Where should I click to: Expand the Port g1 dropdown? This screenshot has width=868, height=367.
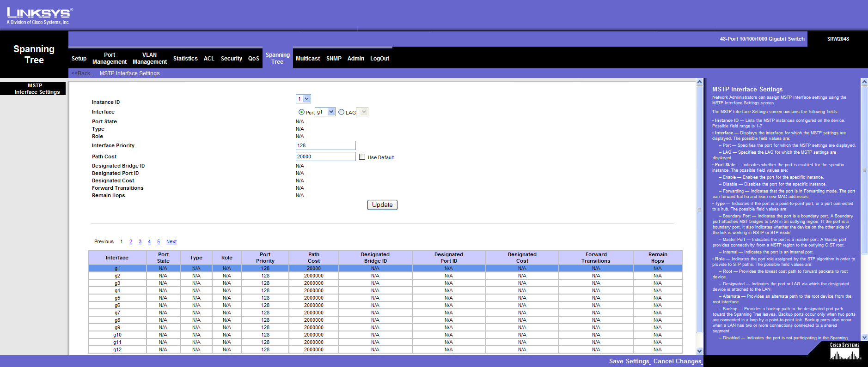coord(331,112)
